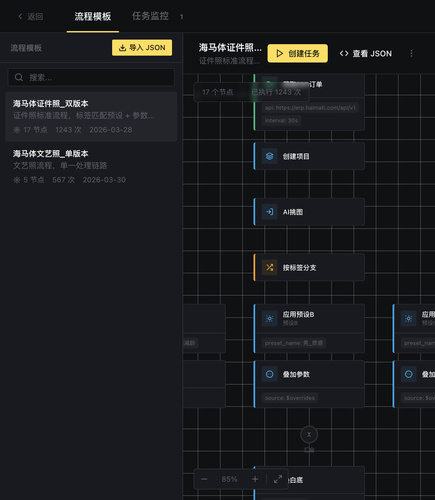Click the 流程模板 sidebar heading
This screenshot has height=500, width=435.
point(26,48)
